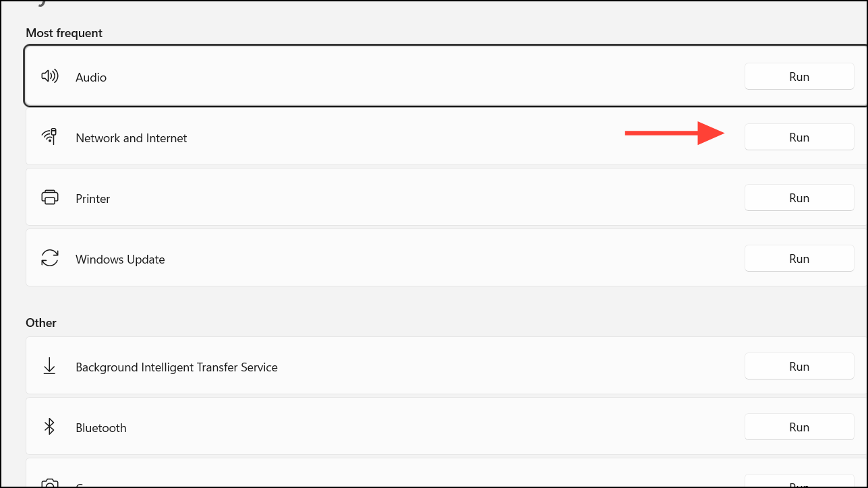Viewport: 868px width, 488px height.
Task: Run the Audio troubleshooter
Action: coord(799,77)
